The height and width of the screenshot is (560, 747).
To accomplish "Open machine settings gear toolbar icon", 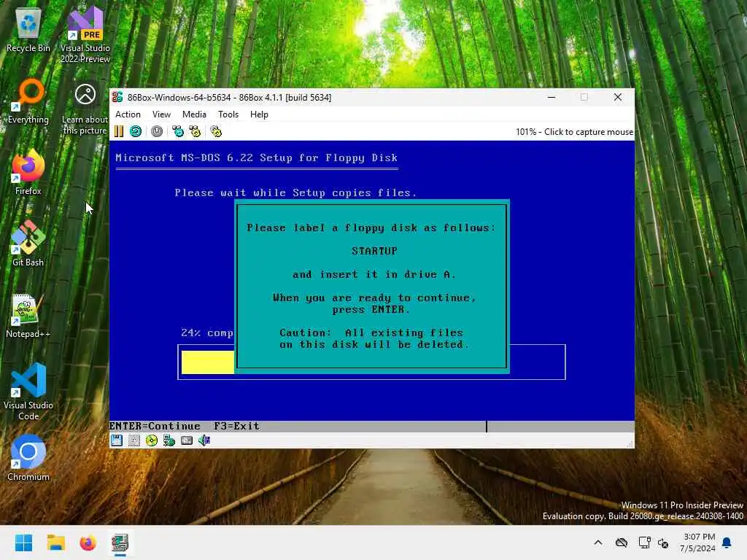I will point(216,131).
